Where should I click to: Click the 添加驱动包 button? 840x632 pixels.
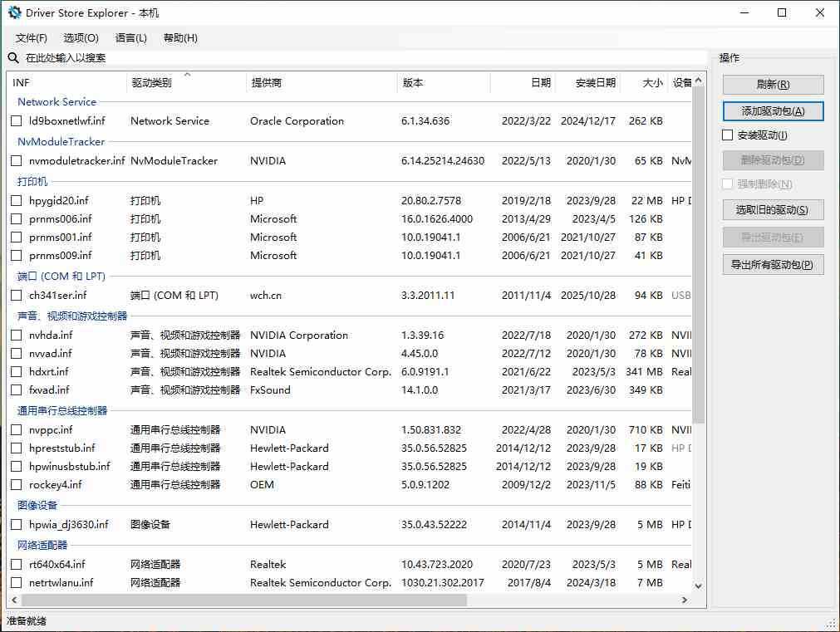(x=772, y=110)
